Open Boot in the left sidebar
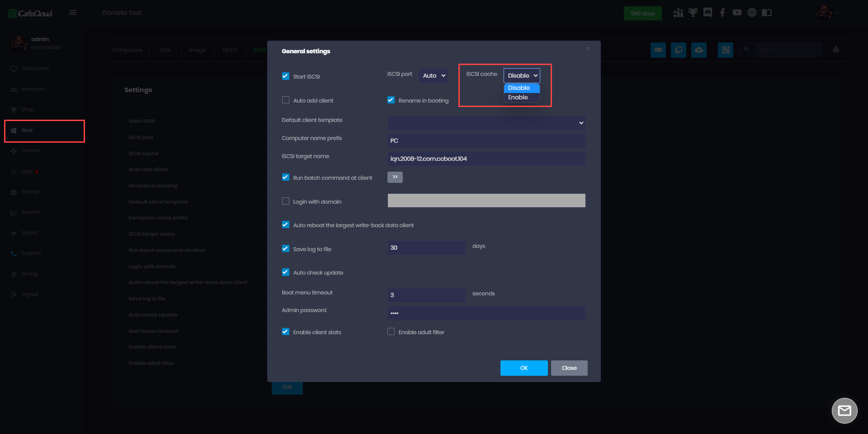This screenshot has height=434, width=868. 27,131
